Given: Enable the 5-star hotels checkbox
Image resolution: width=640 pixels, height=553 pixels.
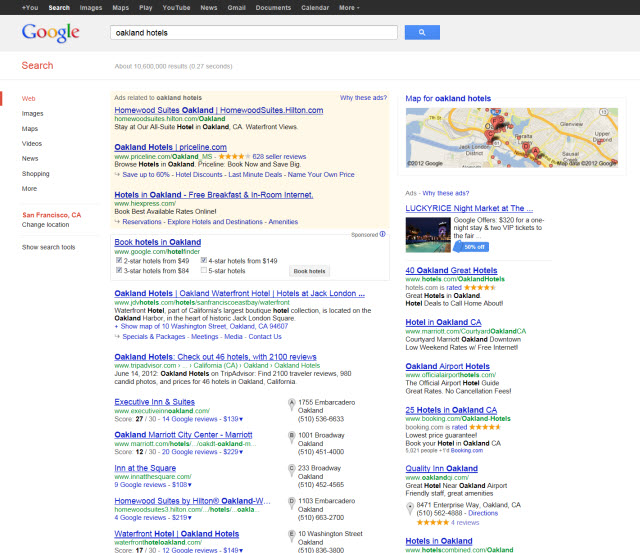Looking at the screenshot, I should 204,270.
